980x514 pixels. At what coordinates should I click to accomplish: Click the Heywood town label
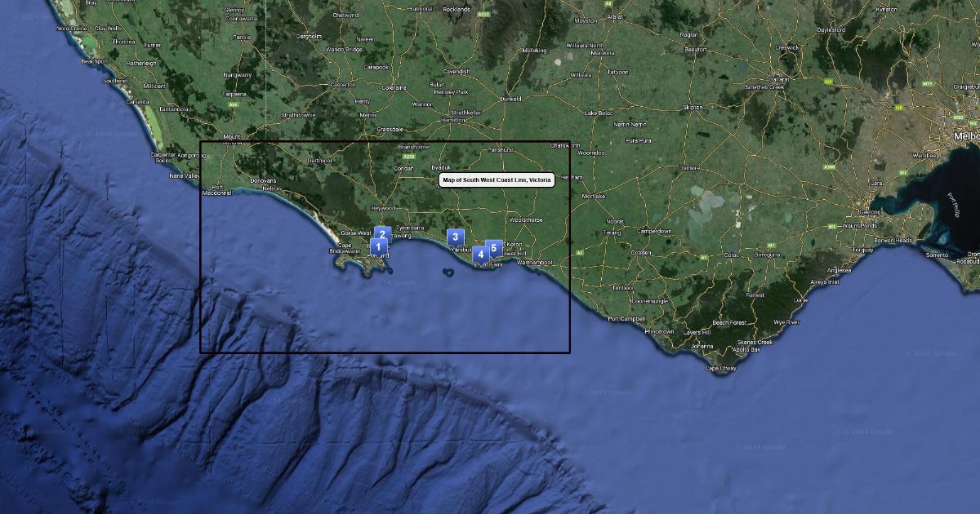(383, 208)
